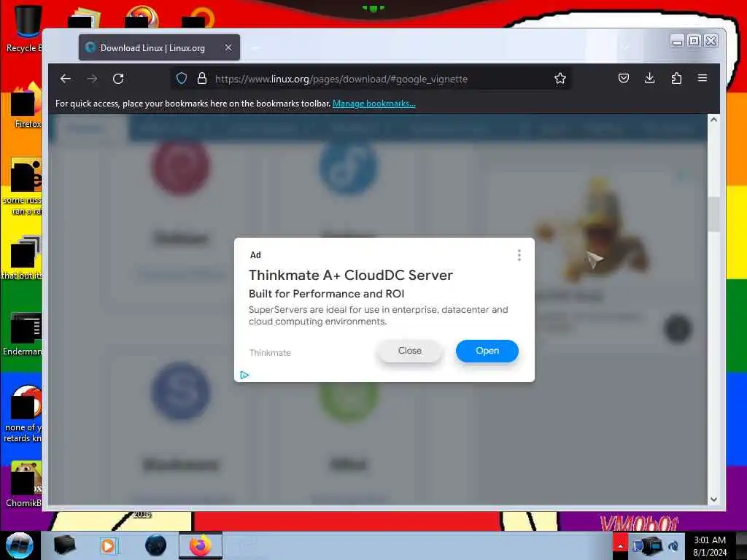Image resolution: width=747 pixels, height=560 pixels.
Task: Click the Thinkmate advertiser name
Action: pyautogui.click(x=270, y=353)
